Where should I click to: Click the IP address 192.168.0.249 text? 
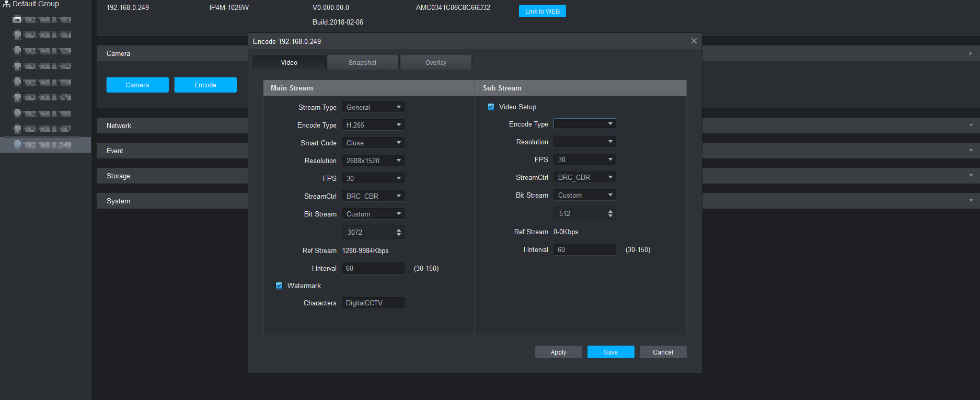[128, 8]
